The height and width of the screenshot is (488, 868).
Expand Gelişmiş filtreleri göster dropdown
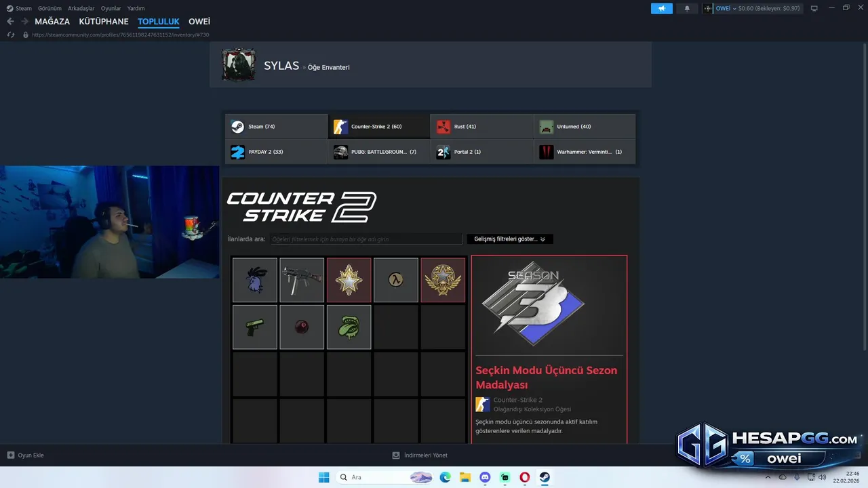click(510, 239)
